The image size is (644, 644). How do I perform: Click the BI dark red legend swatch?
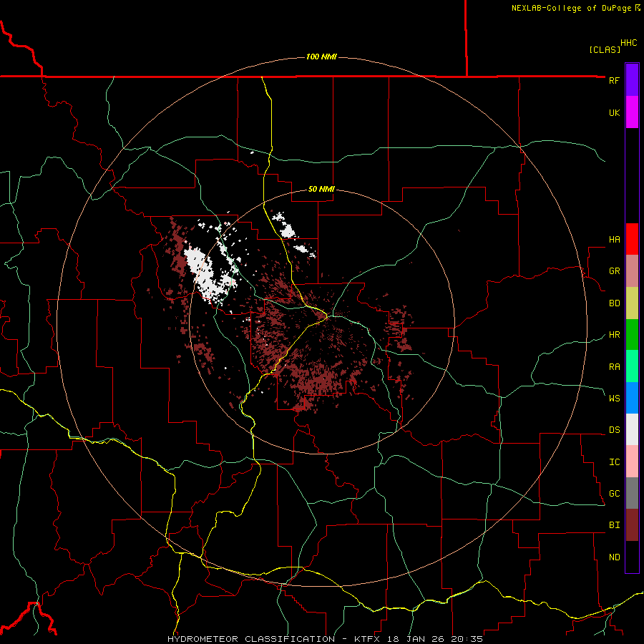[632, 525]
